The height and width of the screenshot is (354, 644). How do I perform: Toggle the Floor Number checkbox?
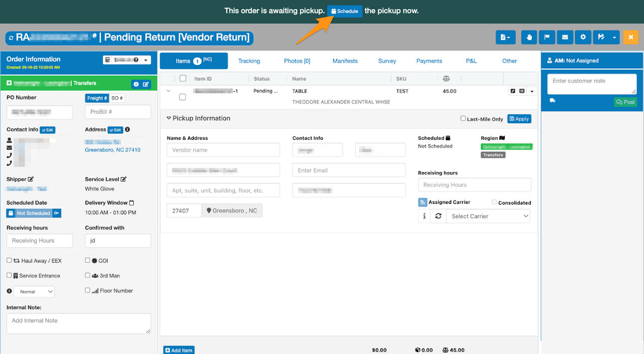(x=88, y=290)
